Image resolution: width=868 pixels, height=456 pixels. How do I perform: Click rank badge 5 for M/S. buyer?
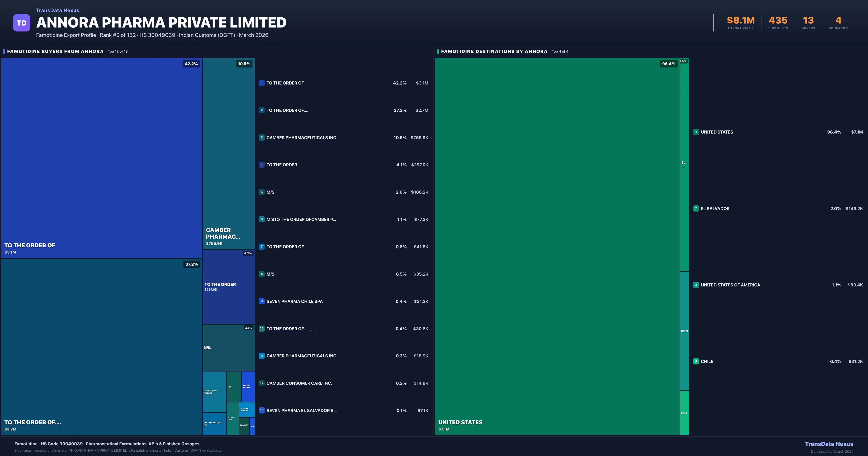coord(261,192)
